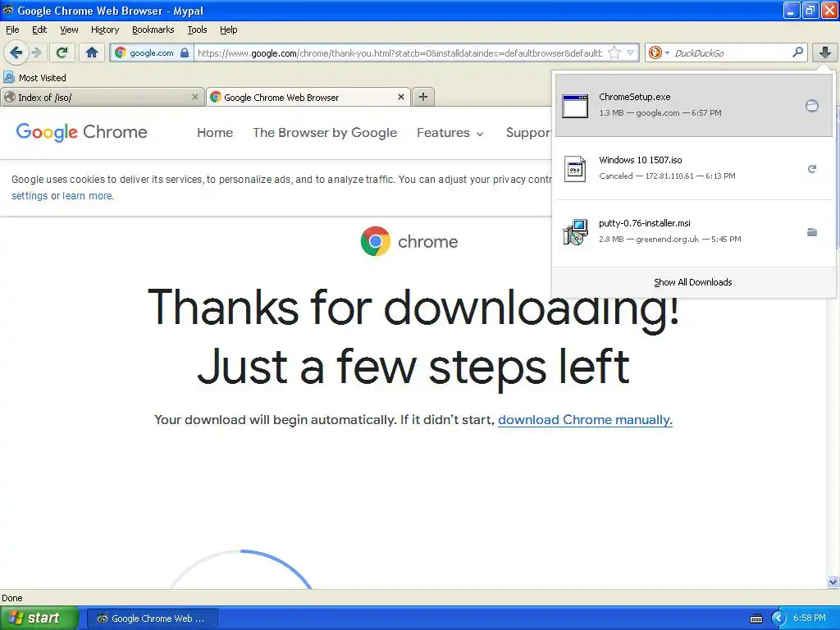Click the padlock security icon
The width and height of the screenshot is (840, 630).
(185, 52)
